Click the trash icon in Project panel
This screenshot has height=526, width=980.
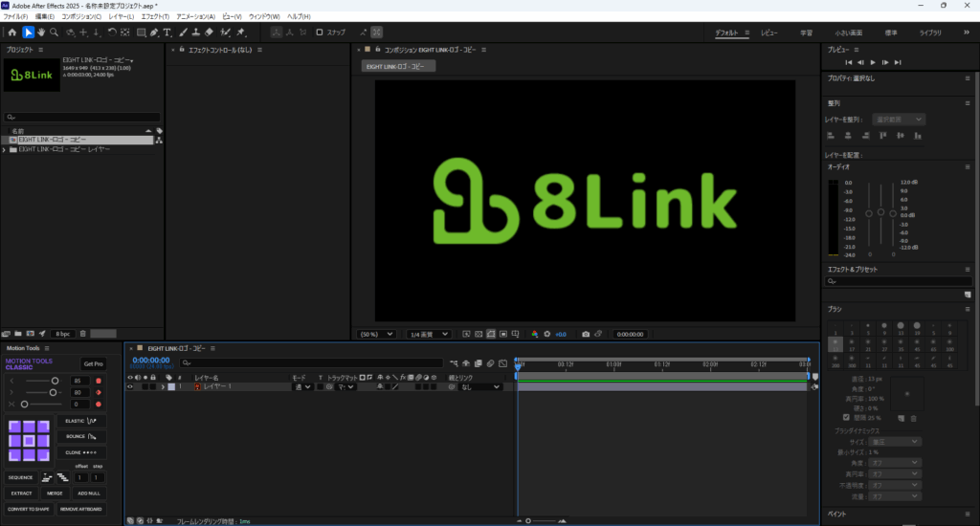tap(82, 334)
